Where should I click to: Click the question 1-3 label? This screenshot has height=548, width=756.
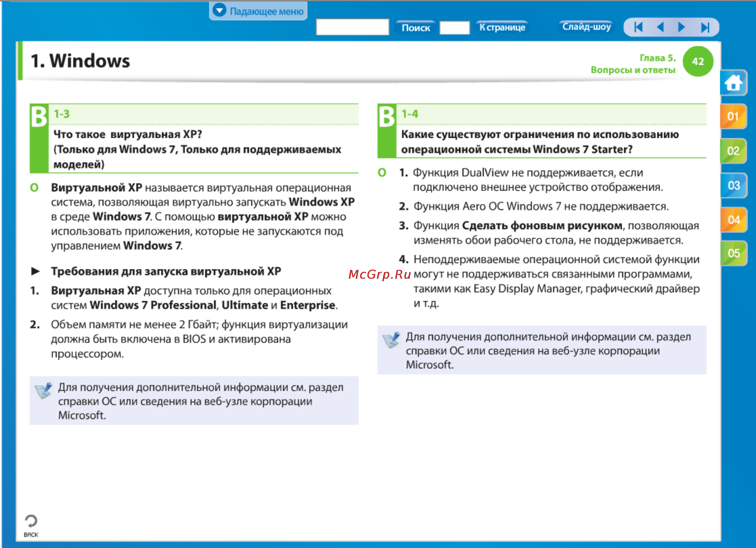tap(62, 114)
